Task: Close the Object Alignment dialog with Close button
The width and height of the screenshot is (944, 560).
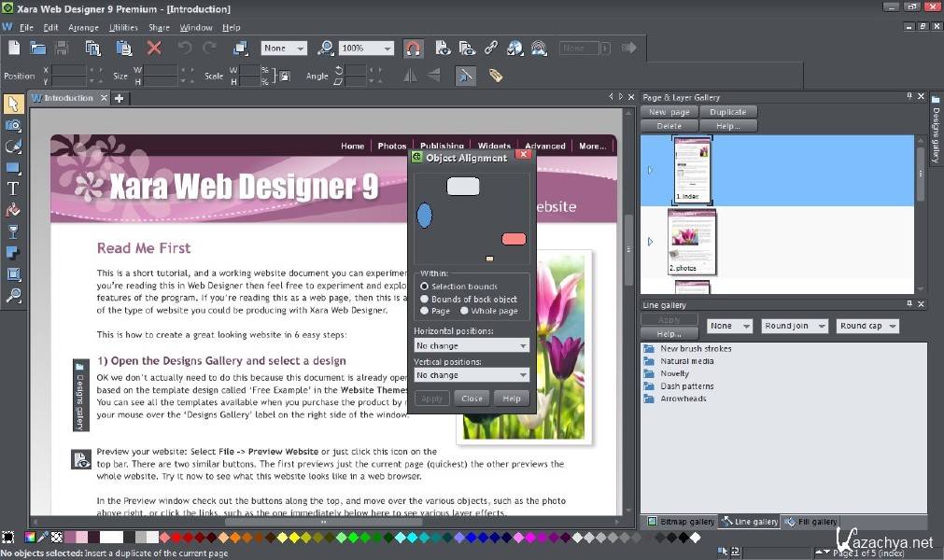Action: [472, 399]
